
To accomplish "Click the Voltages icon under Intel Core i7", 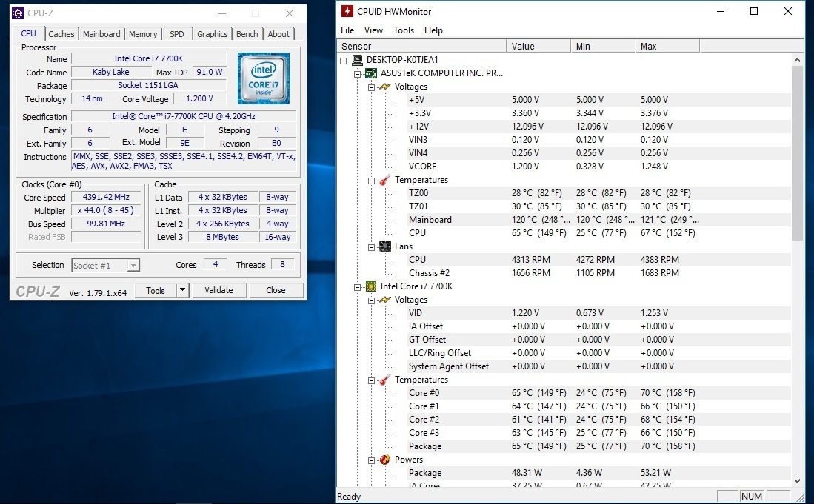I will [x=385, y=300].
